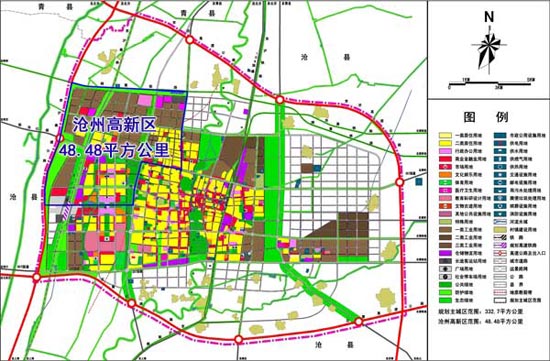This screenshot has height=361, width=550.
Task: Click the 规划高速铁路 purple legend symbol
Action: point(499,245)
